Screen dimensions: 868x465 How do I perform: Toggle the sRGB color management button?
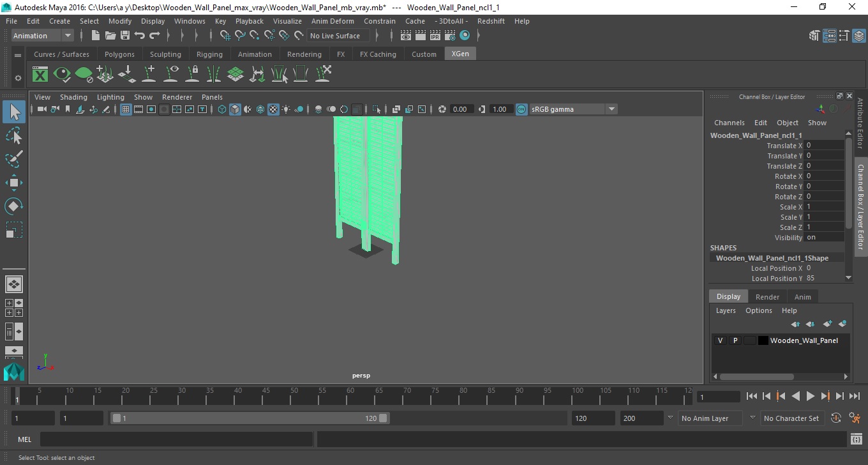(521, 109)
